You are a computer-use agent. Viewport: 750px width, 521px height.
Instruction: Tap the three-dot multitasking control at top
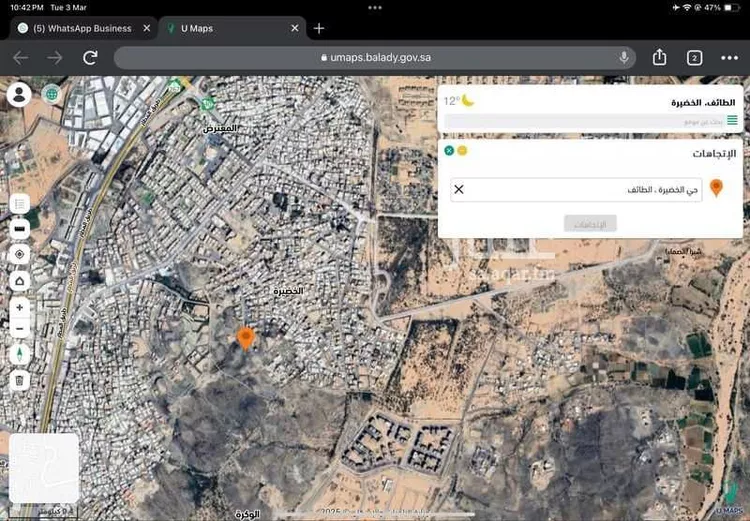click(x=375, y=7)
